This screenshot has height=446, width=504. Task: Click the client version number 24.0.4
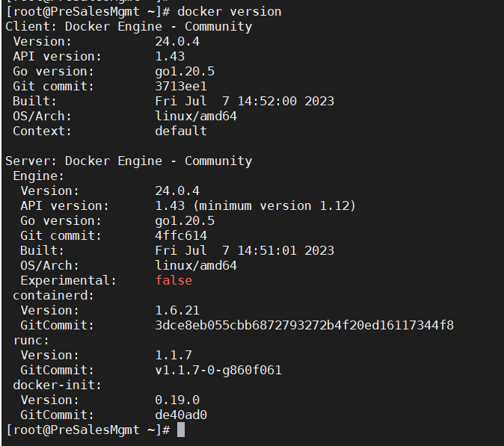click(177, 41)
